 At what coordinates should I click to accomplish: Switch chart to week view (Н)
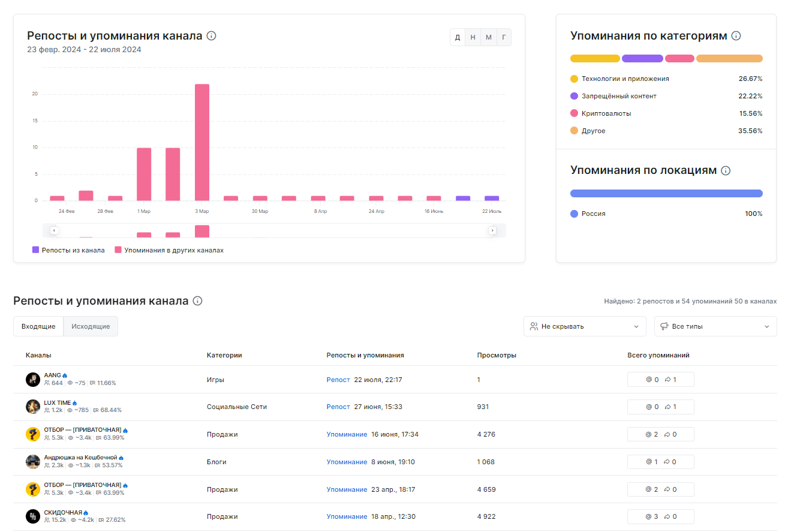473,37
